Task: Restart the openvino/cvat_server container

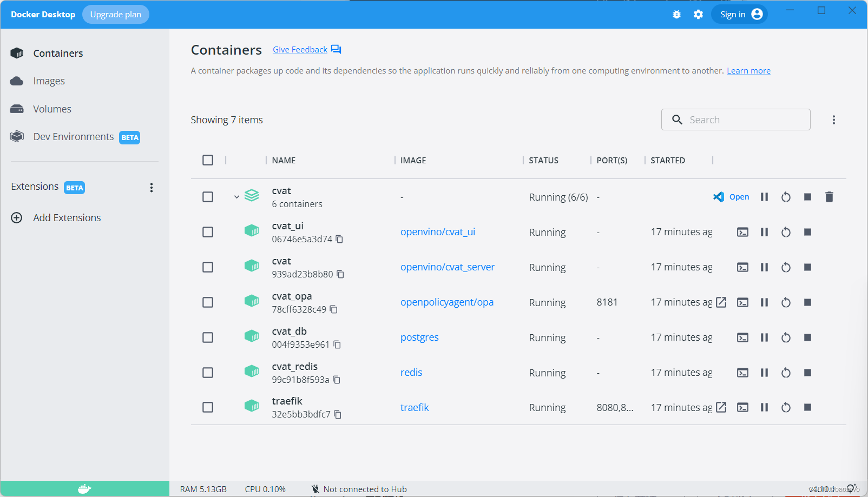Action: pos(786,267)
